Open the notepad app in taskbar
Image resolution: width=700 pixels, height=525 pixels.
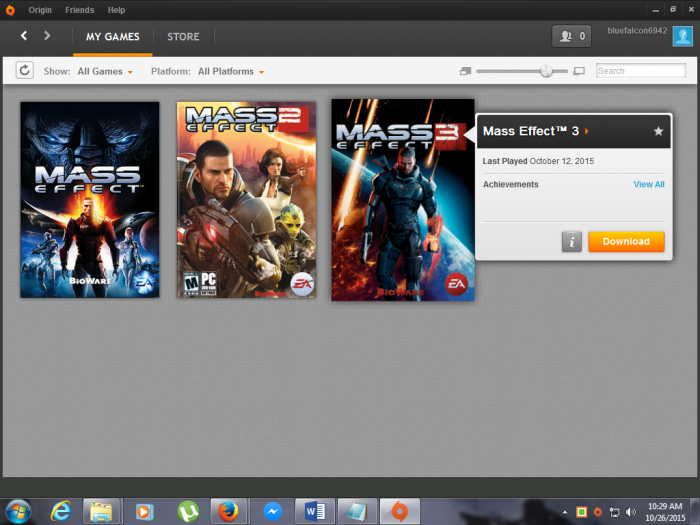(x=357, y=512)
